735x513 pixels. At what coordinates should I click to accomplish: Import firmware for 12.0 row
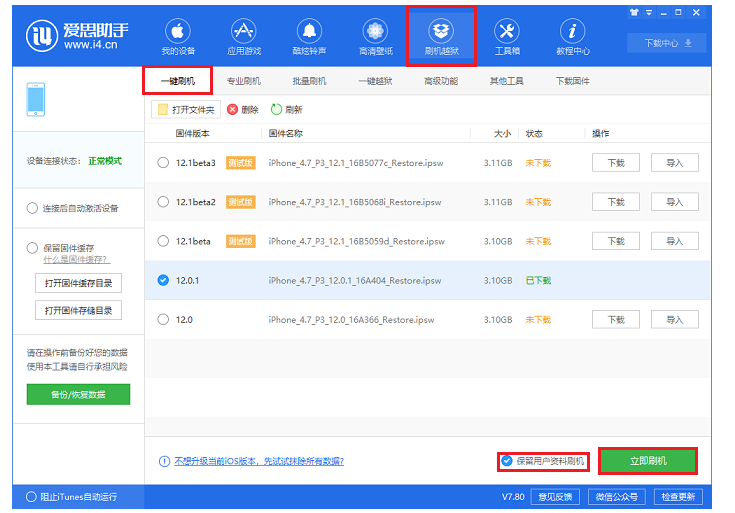pos(675,320)
